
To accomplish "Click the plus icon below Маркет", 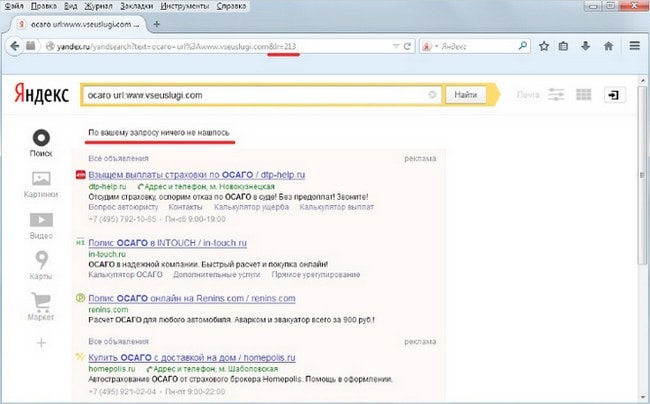I will tap(41, 343).
